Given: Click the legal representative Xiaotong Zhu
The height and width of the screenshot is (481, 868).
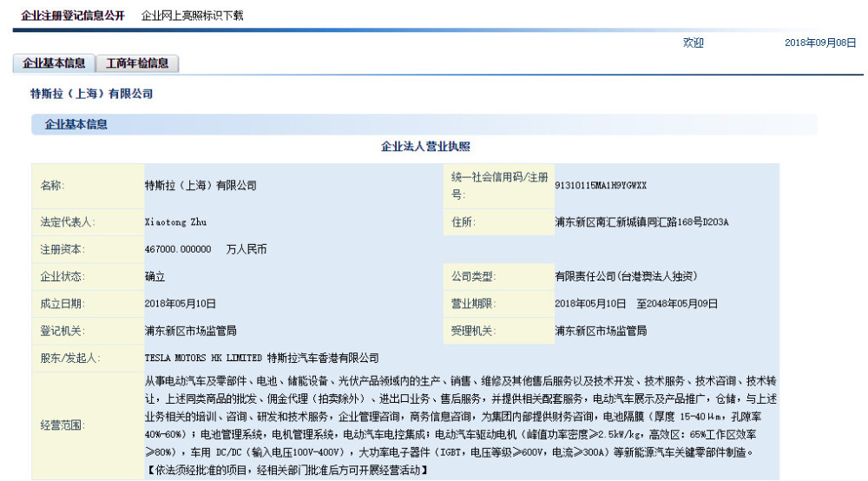Looking at the screenshot, I should tap(175, 222).
